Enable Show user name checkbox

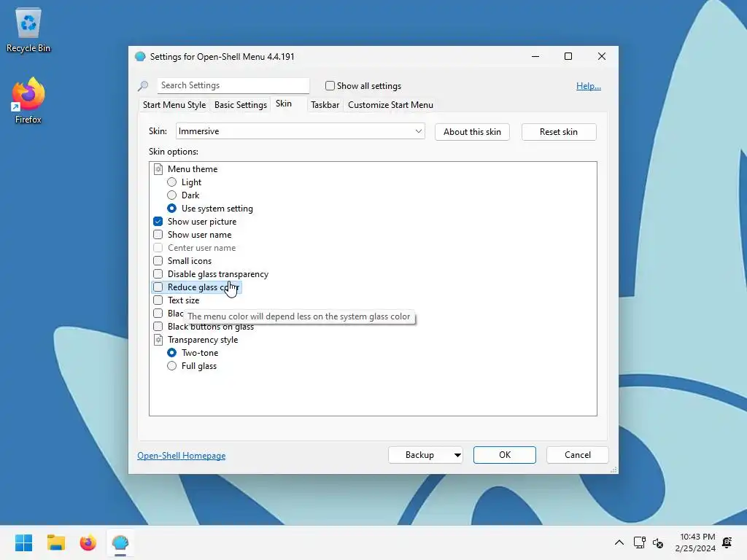pyautogui.click(x=158, y=234)
